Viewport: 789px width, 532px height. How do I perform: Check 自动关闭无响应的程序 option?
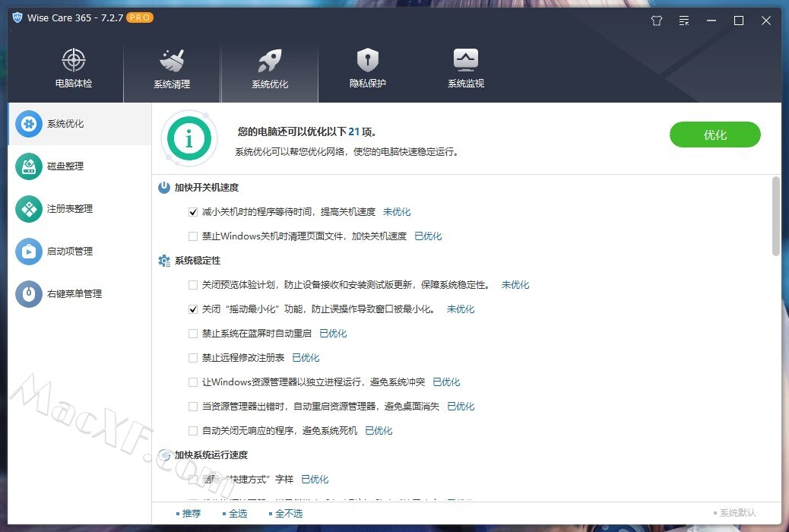[193, 431]
